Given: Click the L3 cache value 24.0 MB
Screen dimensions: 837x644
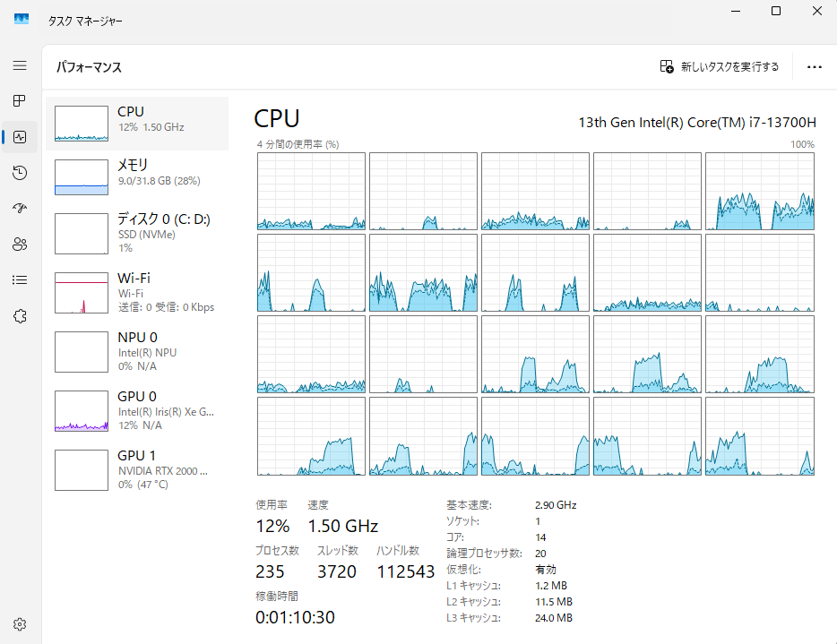Looking at the screenshot, I should 554,618.
